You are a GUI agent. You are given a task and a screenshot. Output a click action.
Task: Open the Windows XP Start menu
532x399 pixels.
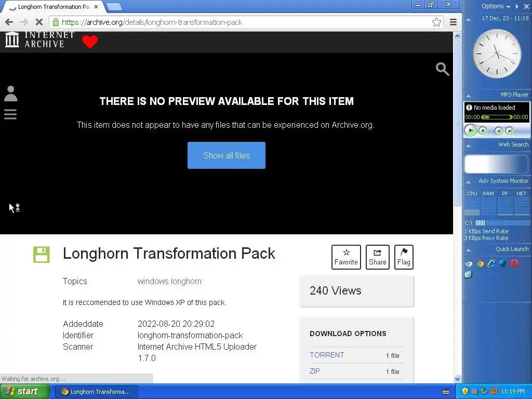(24, 392)
